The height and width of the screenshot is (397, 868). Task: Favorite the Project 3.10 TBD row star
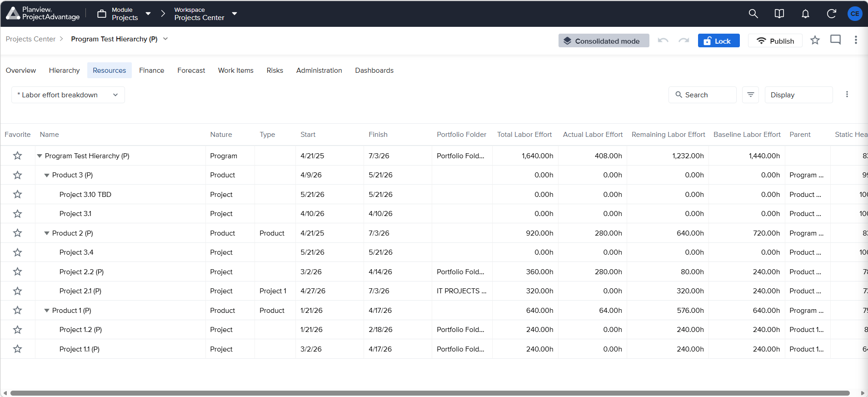pyautogui.click(x=17, y=194)
